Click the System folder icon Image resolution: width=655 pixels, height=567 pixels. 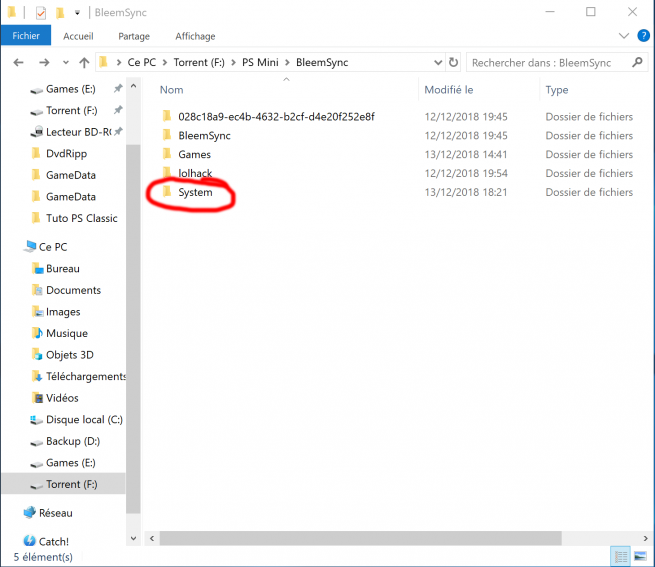tap(167, 192)
